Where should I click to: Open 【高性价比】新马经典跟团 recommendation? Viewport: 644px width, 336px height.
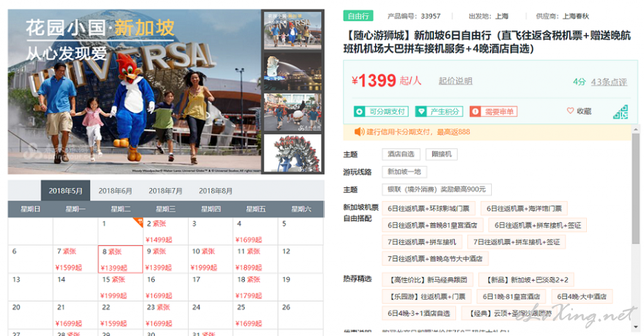428,280
